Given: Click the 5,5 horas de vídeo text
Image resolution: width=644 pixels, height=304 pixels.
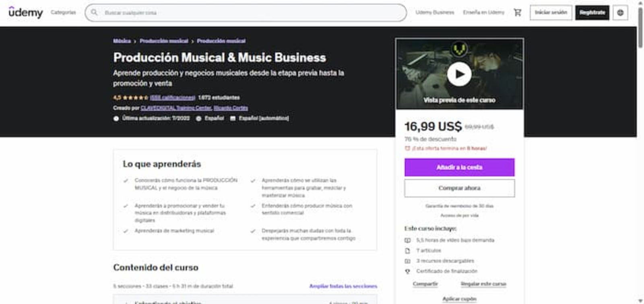Looking at the screenshot, I should [x=455, y=240].
